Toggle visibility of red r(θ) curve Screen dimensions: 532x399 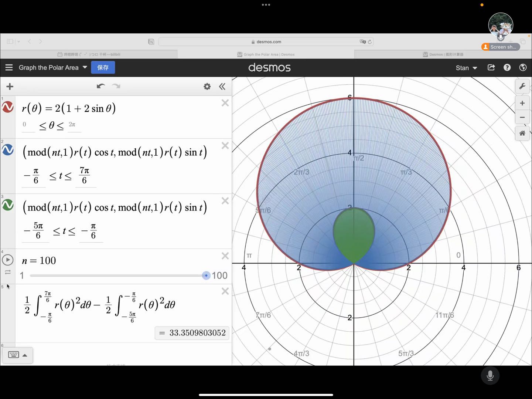pos(8,107)
